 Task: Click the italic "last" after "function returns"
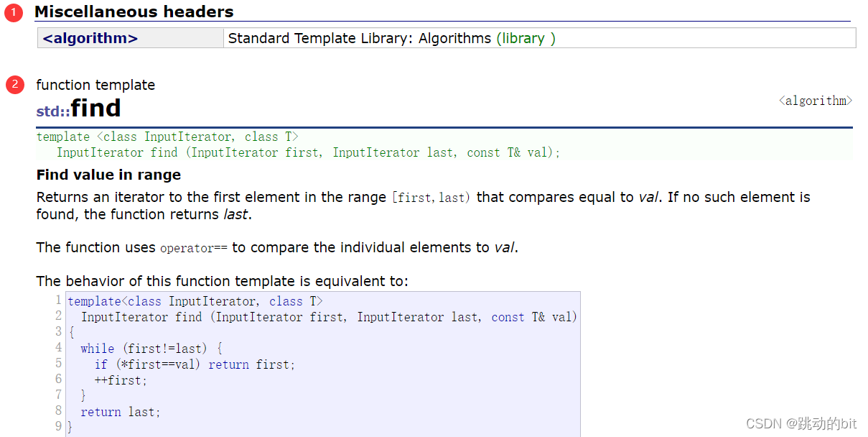pyautogui.click(x=236, y=214)
